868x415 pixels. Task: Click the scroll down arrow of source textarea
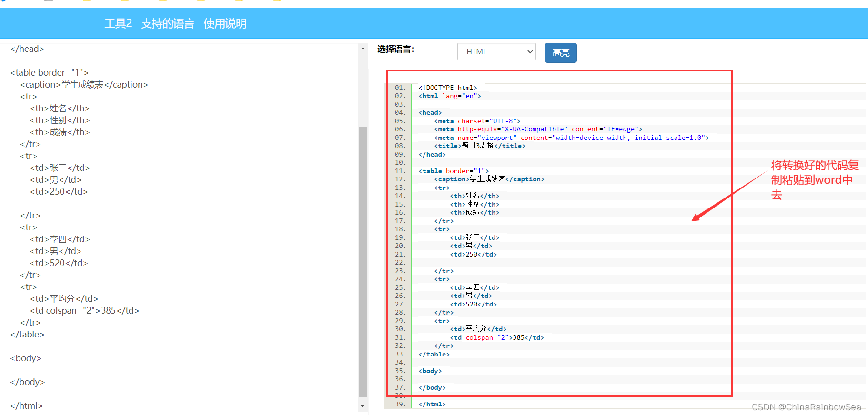[x=363, y=406]
